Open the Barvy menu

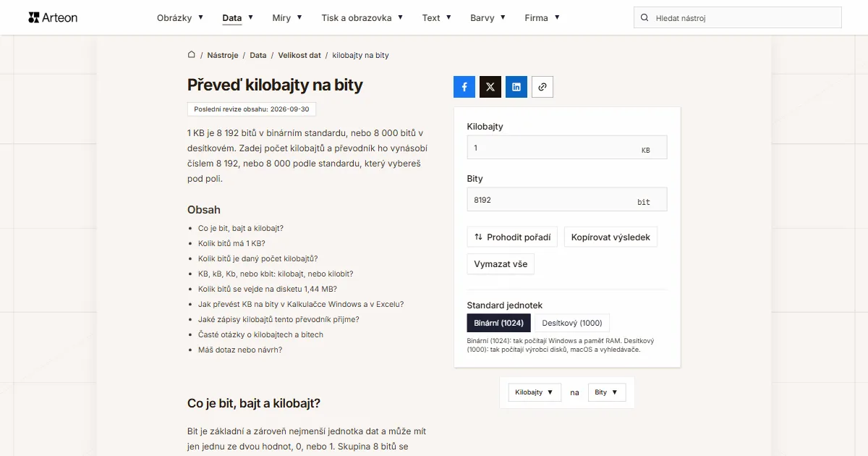tap(488, 18)
